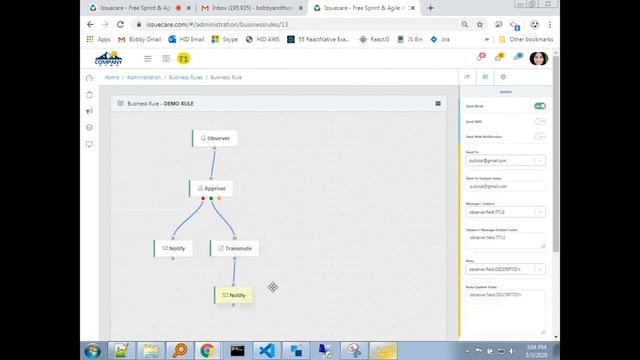This screenshot has width=640, height=360.
Task: Switch to the list view tab in right panel
Action: (467, 77)
